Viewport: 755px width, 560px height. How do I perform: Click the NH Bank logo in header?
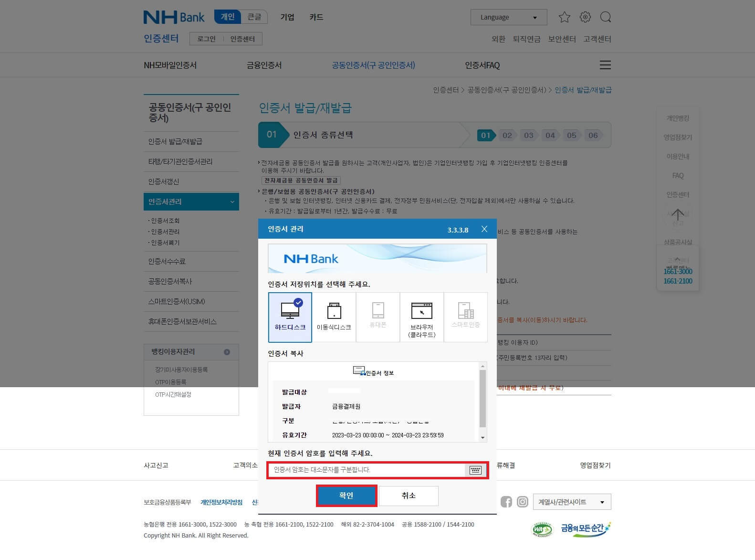[x=174, y=17]
